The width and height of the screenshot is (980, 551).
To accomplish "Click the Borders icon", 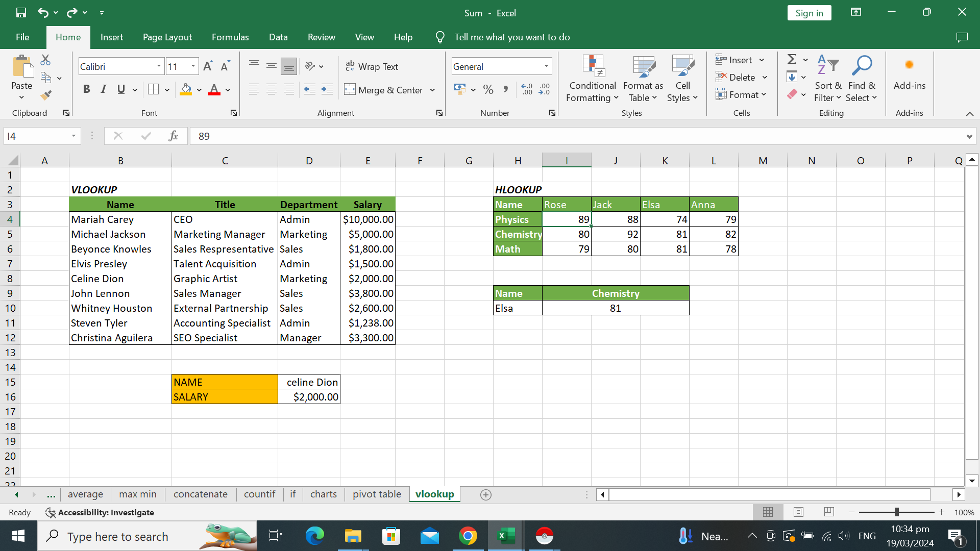I will [153, 90].
